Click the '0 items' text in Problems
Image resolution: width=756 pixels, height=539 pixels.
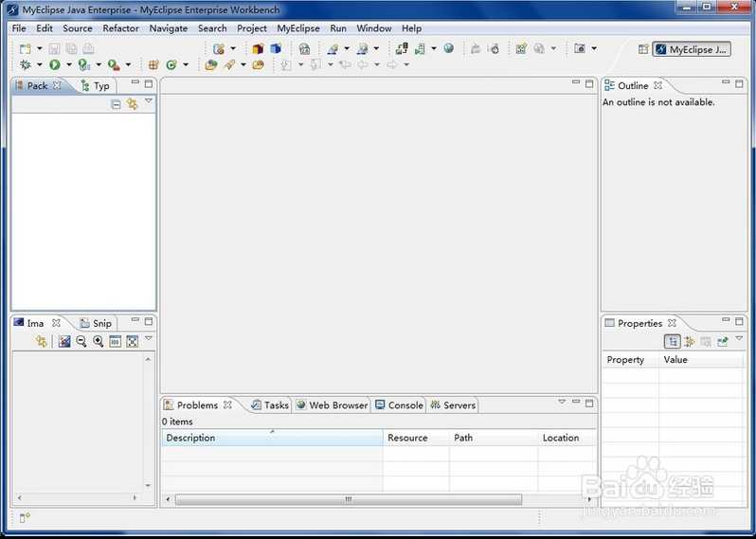(177, 422)
